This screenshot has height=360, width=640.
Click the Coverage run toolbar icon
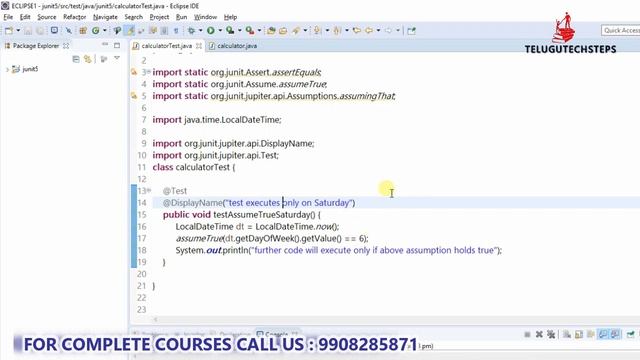(x=230, y=30)
